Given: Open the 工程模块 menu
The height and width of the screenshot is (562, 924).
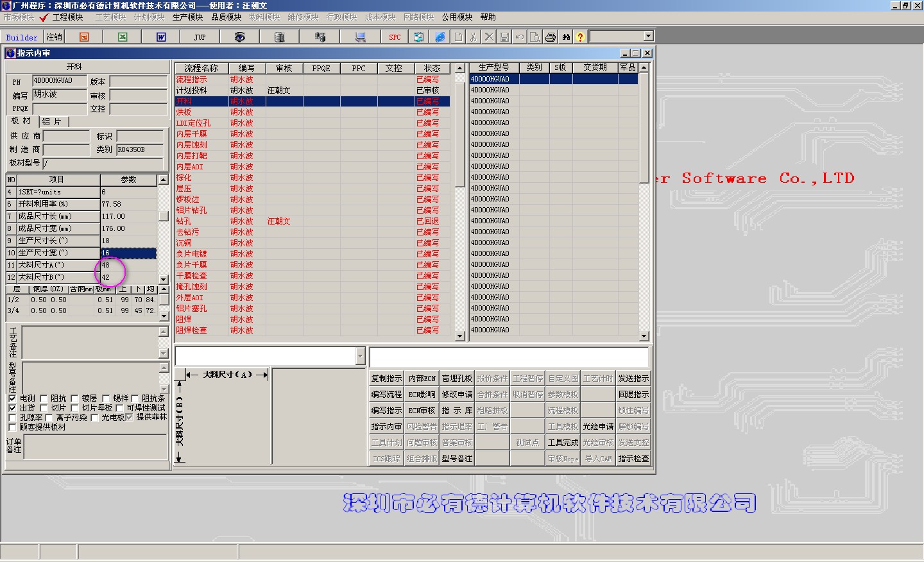Looking at the screenshot, I should click(x=68, y=17).
